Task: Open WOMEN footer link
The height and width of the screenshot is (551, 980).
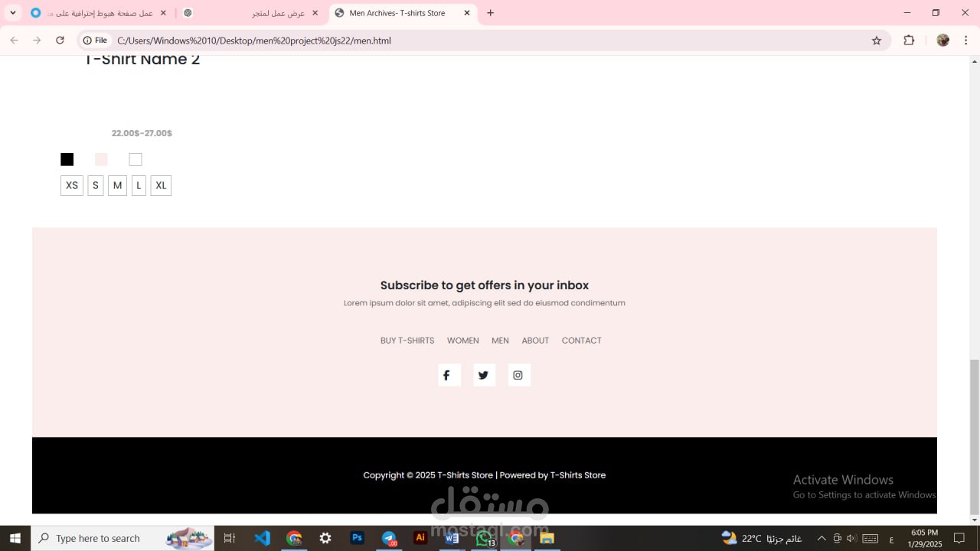Action: point(463,341)
